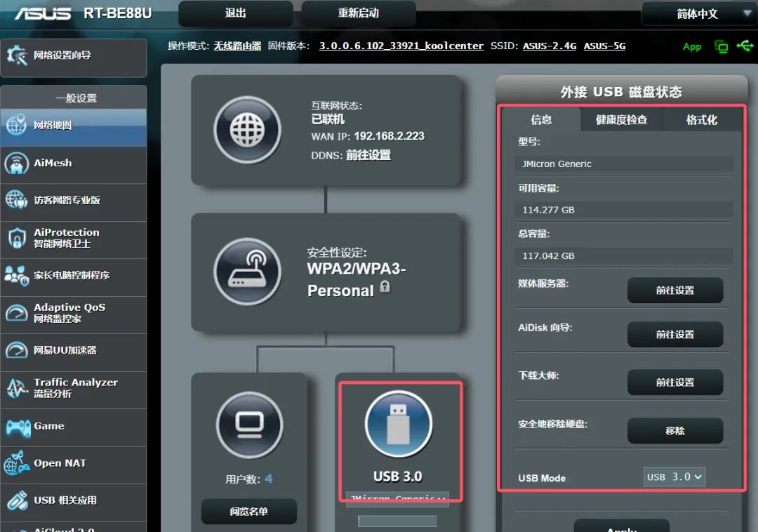Open the Open NAT globe icon

pos(16,463)
